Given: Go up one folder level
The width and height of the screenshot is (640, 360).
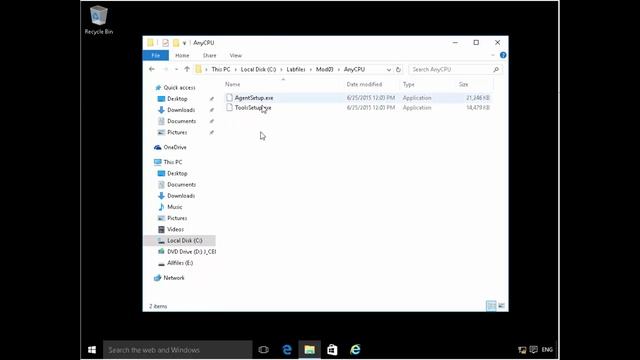Looking at the screenshot, I should pos(187,69).
